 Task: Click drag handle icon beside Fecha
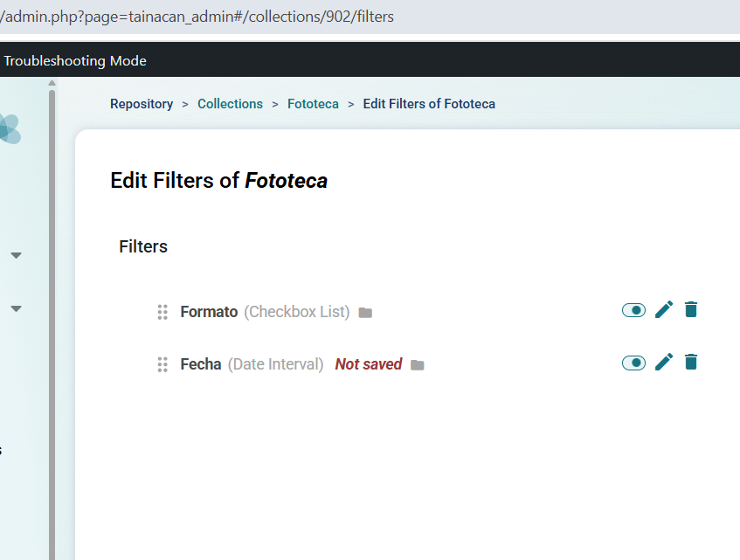tap(163, 364)
